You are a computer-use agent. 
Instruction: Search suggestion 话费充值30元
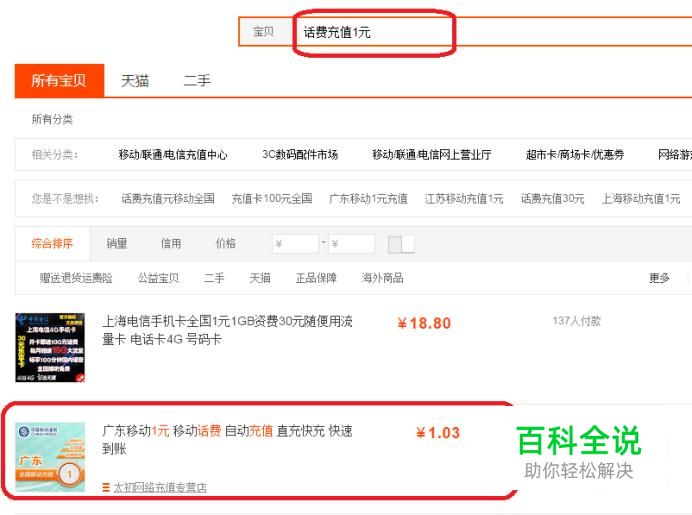[x=553, y=199]
